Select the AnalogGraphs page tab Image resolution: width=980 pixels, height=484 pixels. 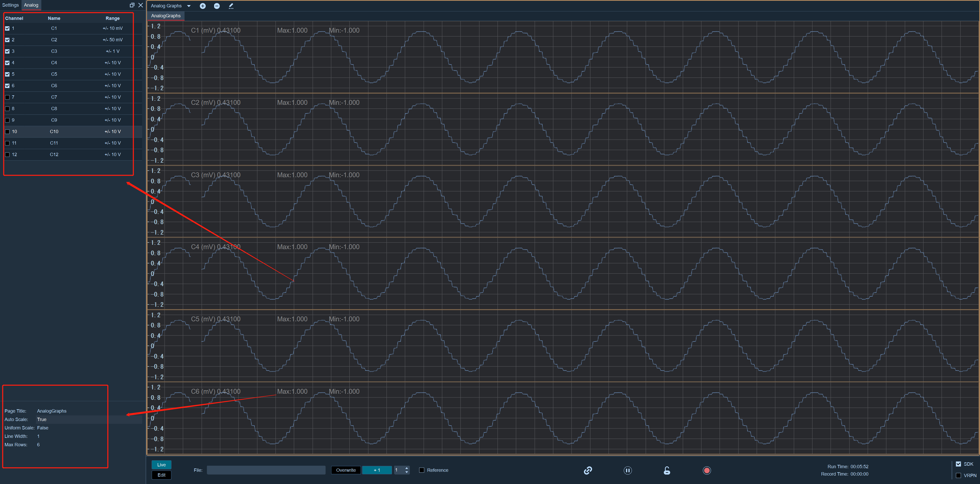[166, 16]
